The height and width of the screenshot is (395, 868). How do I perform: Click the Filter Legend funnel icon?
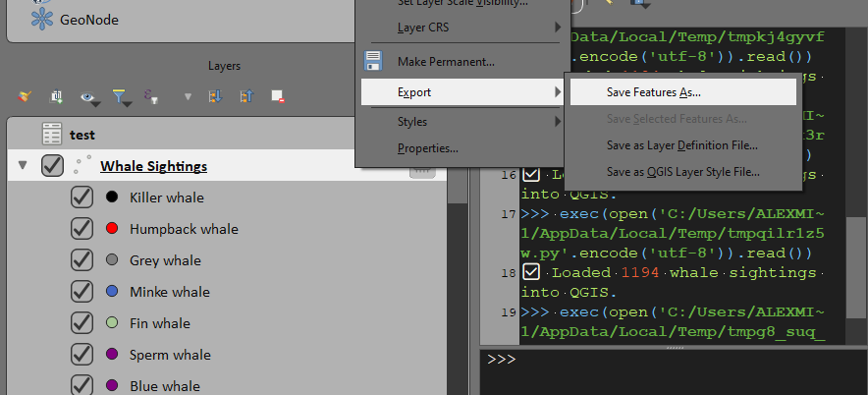click(x=120, y=97)
